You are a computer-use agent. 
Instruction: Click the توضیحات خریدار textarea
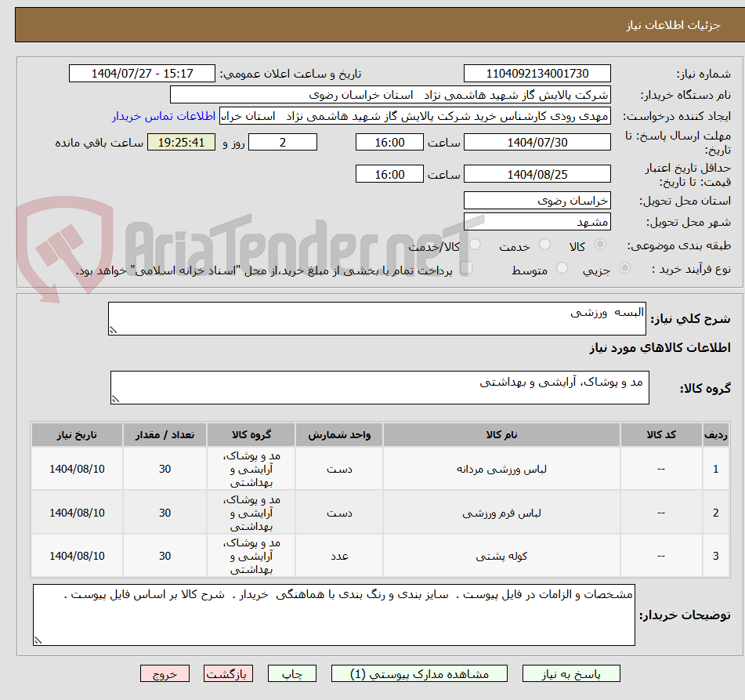point(334,615)
